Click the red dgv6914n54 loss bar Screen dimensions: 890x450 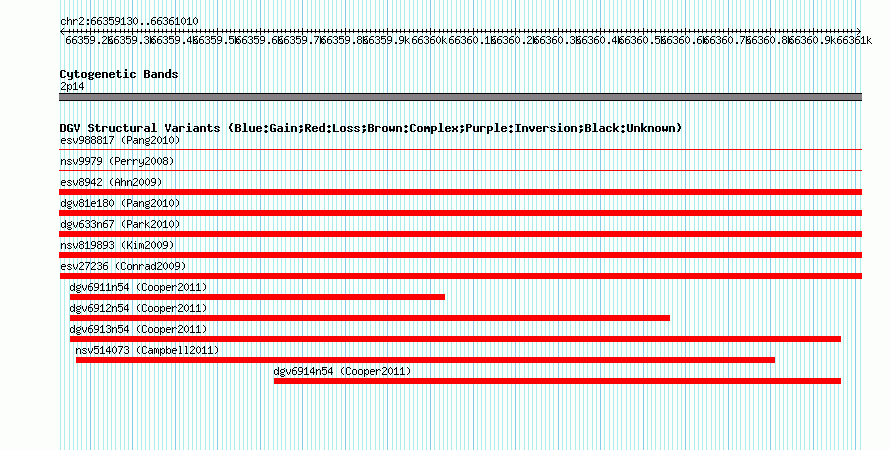pos(557,381)
